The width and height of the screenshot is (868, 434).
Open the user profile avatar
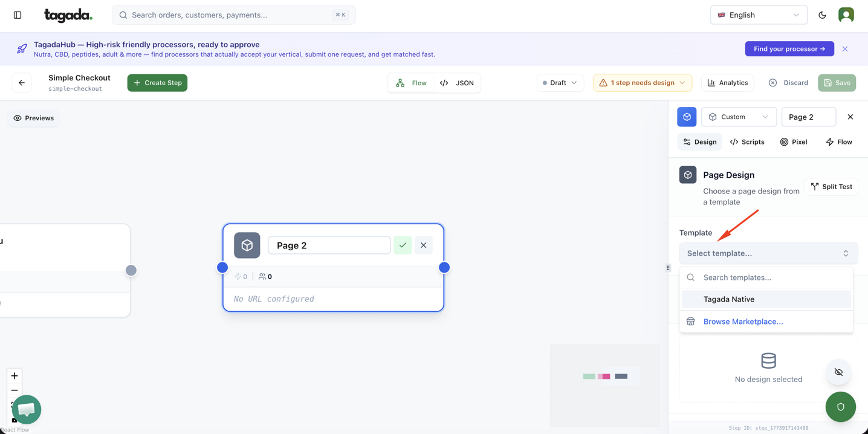click(846, 15)
